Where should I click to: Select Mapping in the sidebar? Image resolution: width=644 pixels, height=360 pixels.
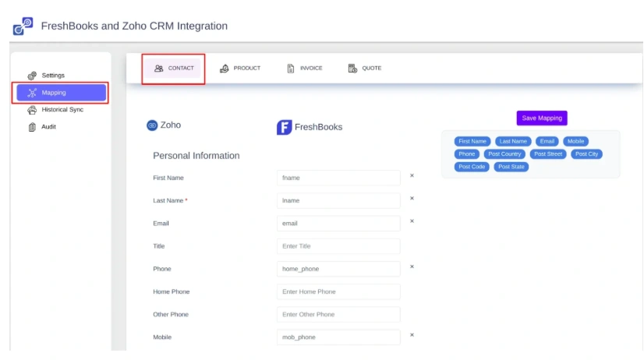coord(61,93)
